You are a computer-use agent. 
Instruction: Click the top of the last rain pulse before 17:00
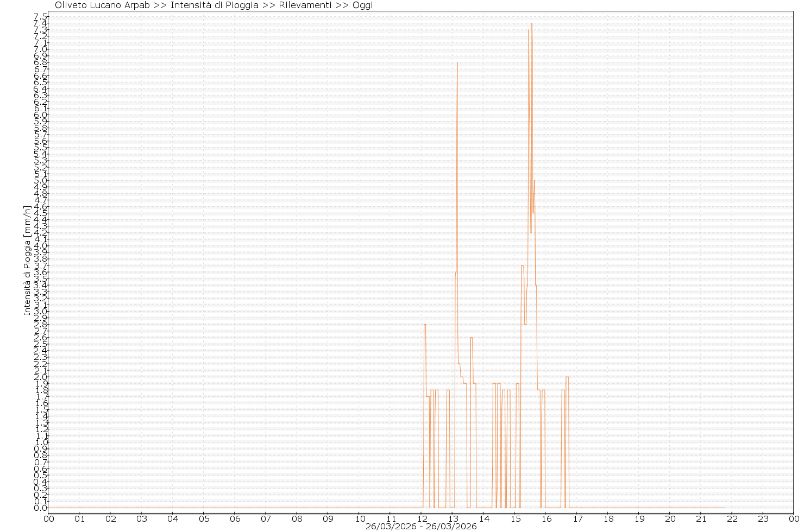[x=567, y=377]
